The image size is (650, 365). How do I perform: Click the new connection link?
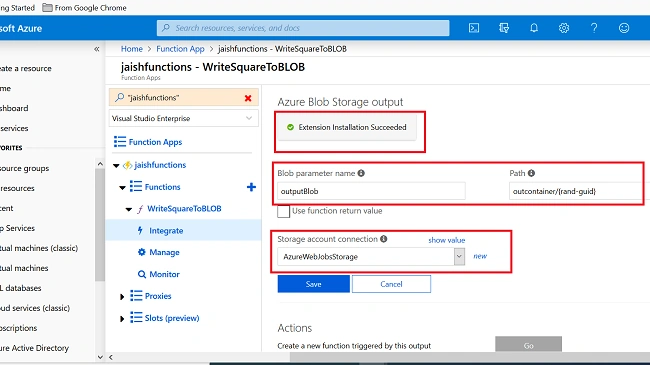[x=480, y=256]
